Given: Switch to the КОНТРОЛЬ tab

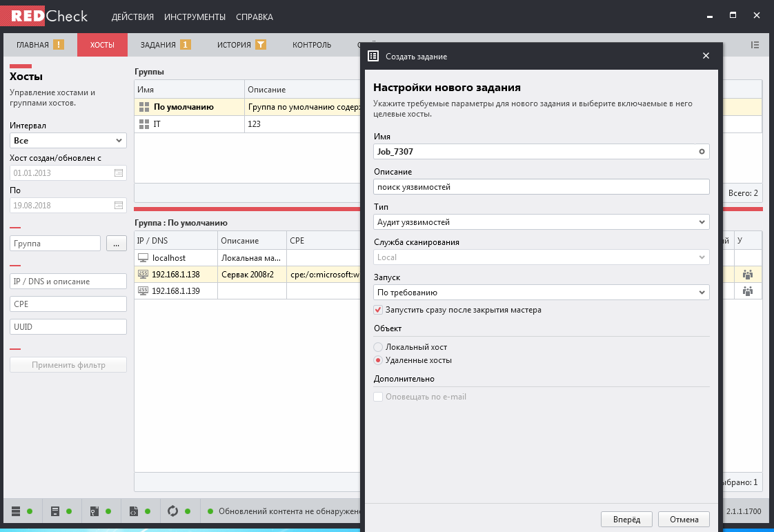Looking at the screenshot, I should pyautogui.click(x=312, y=45).
